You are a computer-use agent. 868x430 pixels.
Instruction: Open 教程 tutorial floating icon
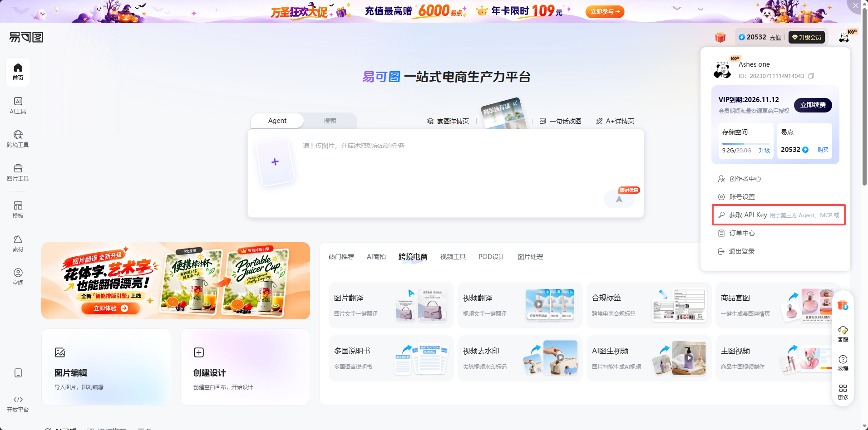pyautogui.click(x=843, y=363)
